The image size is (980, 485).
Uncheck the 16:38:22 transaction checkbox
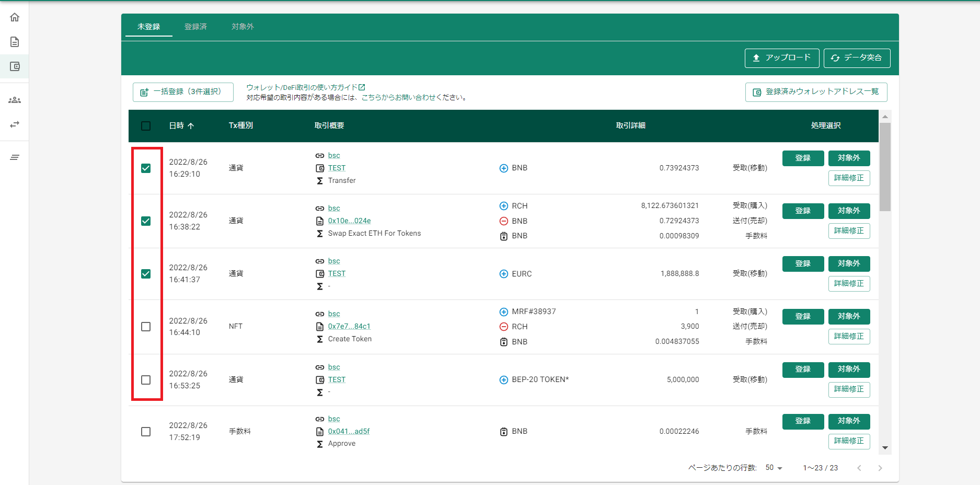146,221
